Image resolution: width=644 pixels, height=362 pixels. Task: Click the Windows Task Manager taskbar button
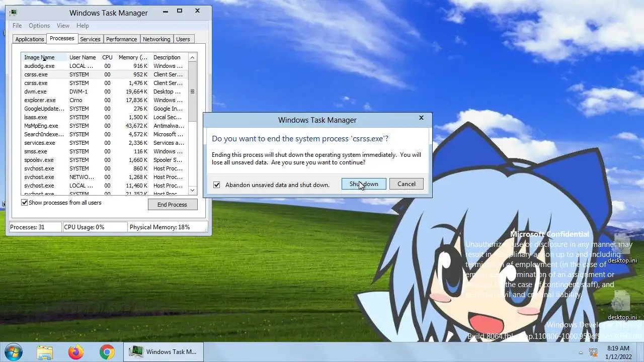[x=164, y=352]
